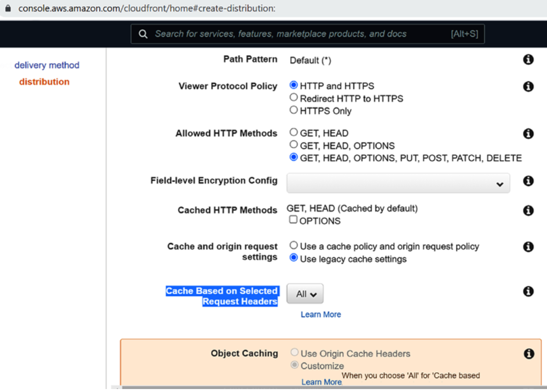Click the Viewer Protocol Policy label
547x392 pixels.
click(x=228, y=86)
